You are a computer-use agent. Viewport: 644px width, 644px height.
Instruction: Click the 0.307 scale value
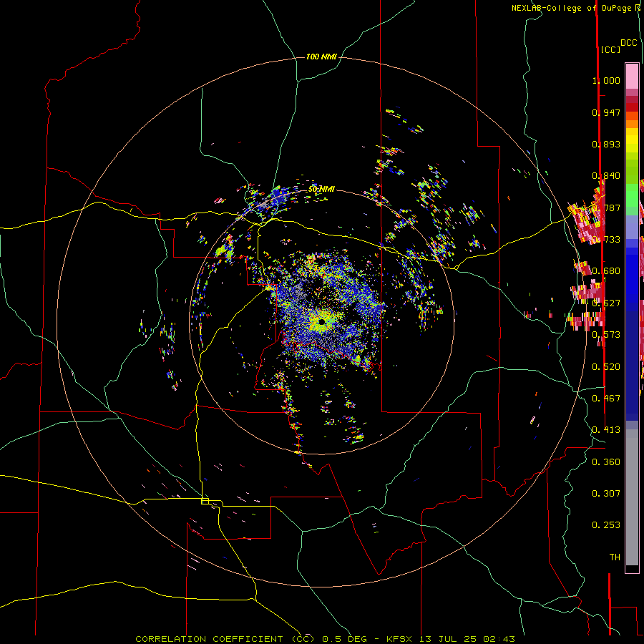pyautogui.click(x=606, y=494)
